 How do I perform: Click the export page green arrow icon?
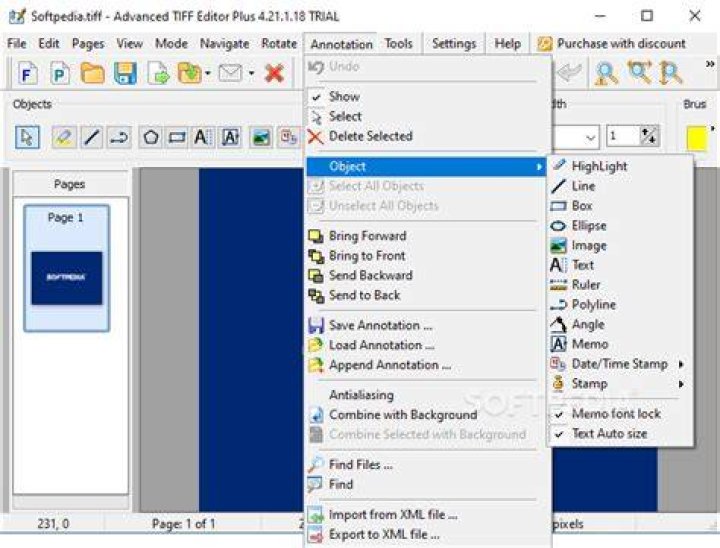click(x=158, y=73)
